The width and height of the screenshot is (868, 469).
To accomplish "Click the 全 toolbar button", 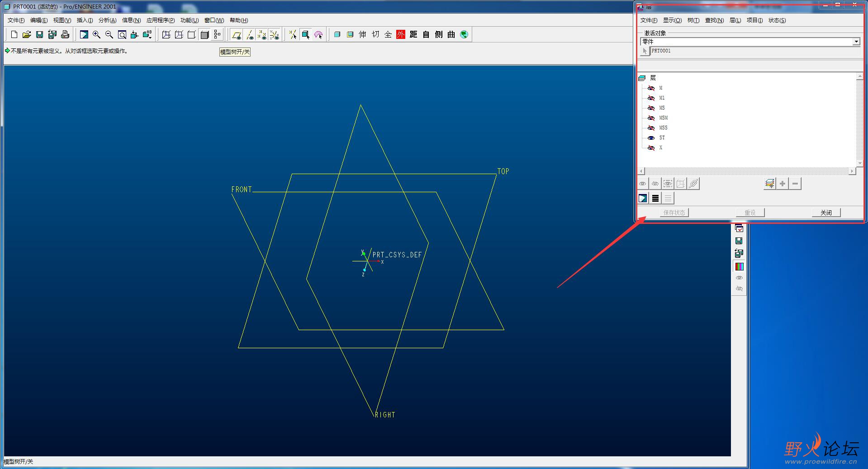I will [x=388, y=34].
